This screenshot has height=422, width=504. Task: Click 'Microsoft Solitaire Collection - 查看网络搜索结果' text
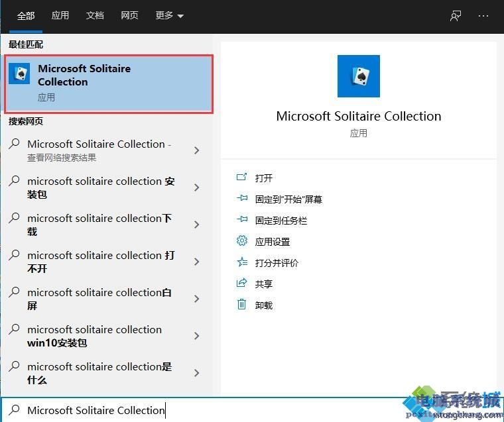[99, 150]
